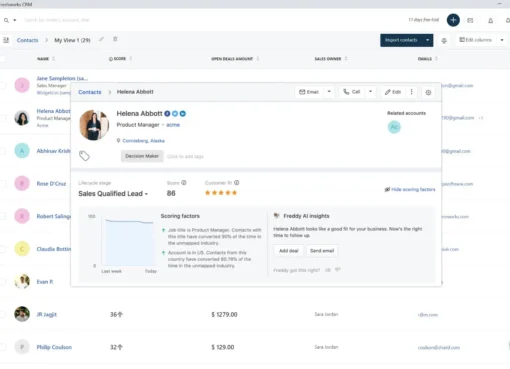Click the Edit pencil button

pyautogui.click(x=393, y=92)
